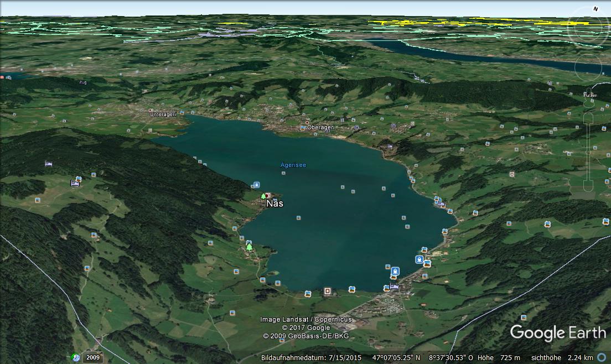Viewport: 611px width, 364px height.
Task: Click the 2009 imagery year button
Action: pyautogui.click(x=92, y=357)
